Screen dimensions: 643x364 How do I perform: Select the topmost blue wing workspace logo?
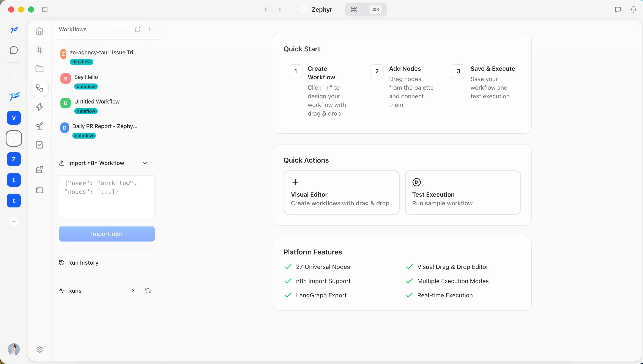(14, 30)
